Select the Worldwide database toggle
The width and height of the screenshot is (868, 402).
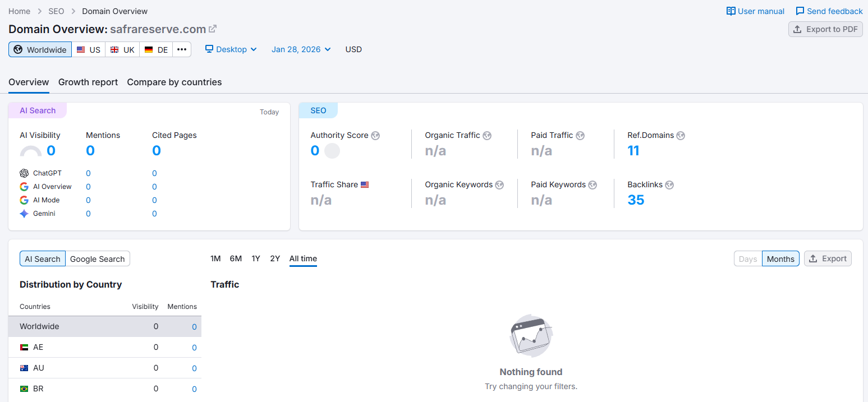(40, 49)
